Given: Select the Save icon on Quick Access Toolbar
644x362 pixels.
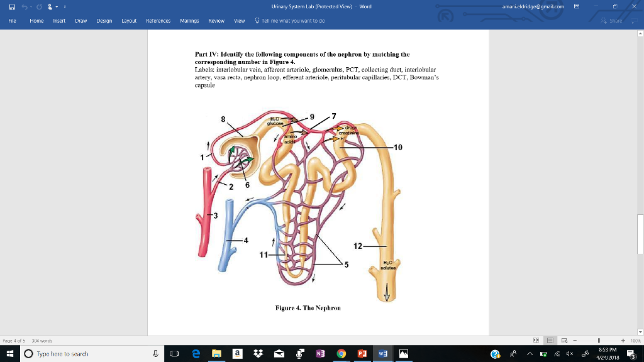Looking at the screenshot, I should click(12, 6).
